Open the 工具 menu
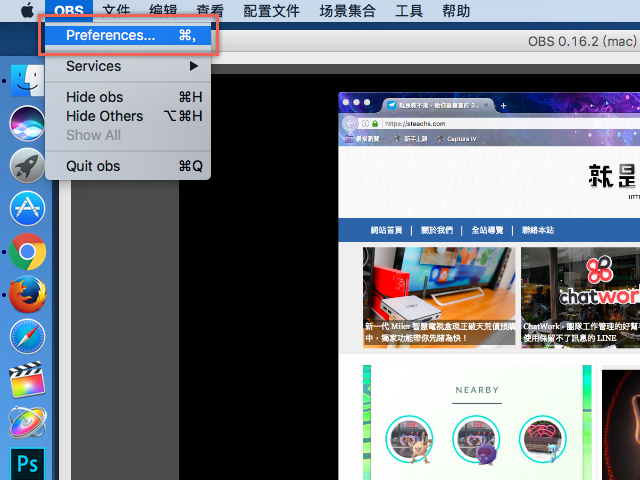Image resolution: width=640 pixels, height=480 pixels. (409, 11)
